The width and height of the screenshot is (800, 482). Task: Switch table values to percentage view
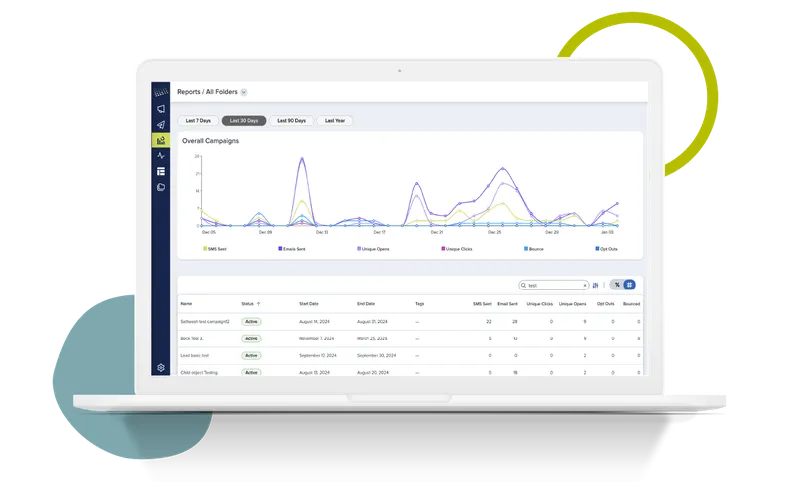point(616,285)
